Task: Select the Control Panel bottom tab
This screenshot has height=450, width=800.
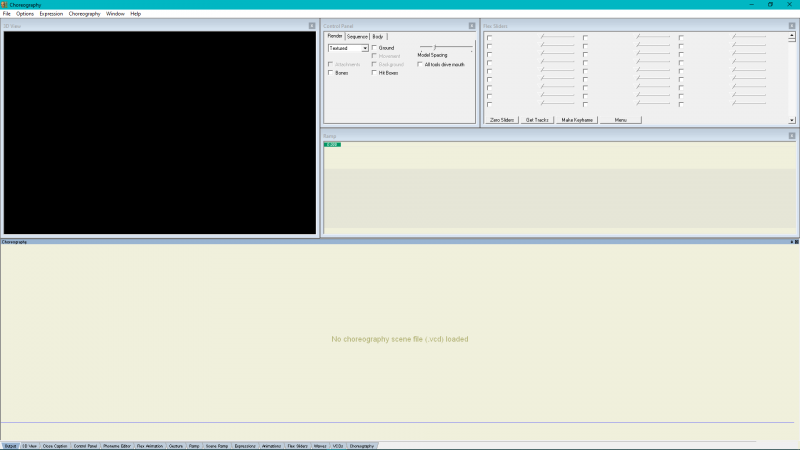Action: [x=85, y=446]
